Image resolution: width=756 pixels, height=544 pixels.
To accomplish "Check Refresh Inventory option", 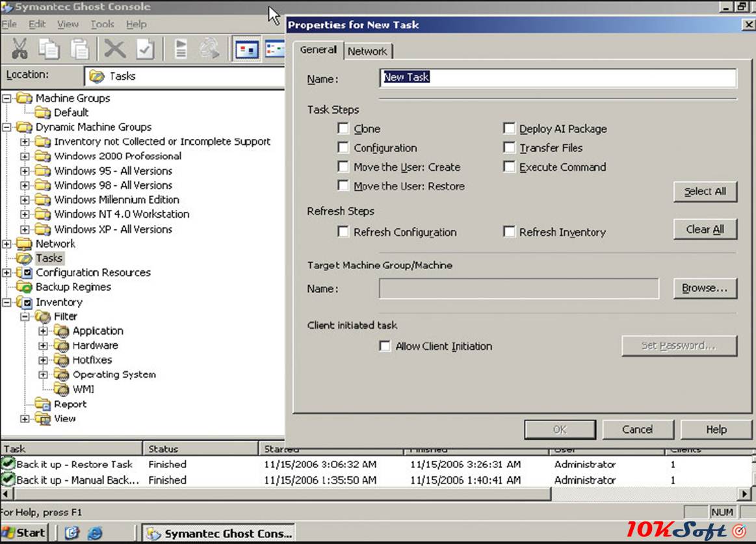I will click(x=509, y=231).
